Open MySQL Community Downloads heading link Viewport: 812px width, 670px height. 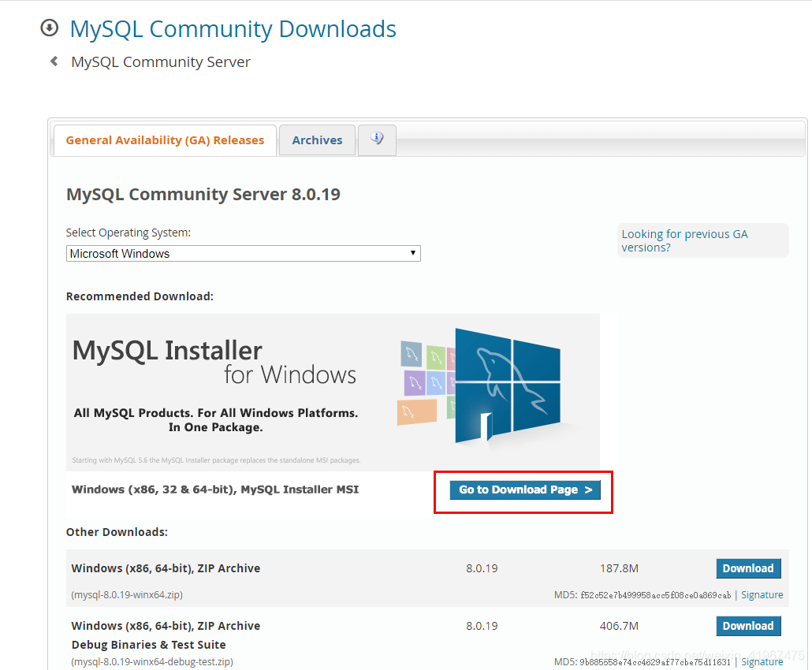[233, 29]
